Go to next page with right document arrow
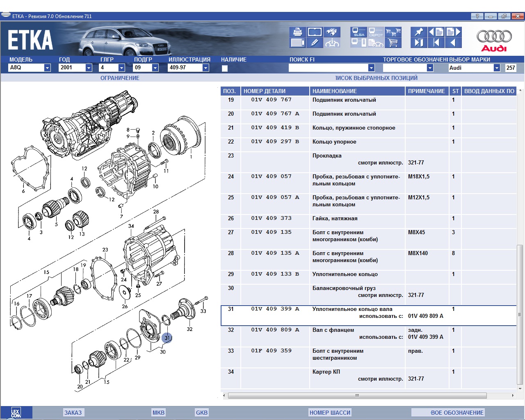Viewport: 525px width, 420px height. pos(453,32)
